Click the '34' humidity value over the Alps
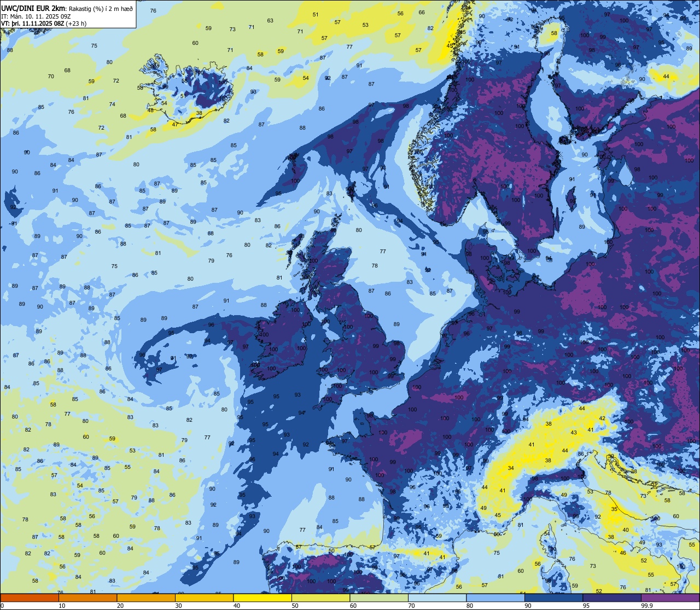The width and height of the screenshot is (700, 610). (x=511, y=468)
